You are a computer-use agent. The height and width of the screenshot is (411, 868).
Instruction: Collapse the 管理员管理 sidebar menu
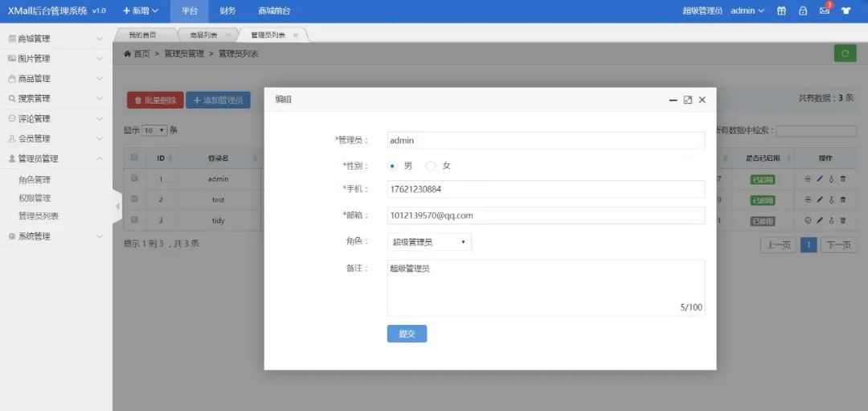tap(56, 158)
